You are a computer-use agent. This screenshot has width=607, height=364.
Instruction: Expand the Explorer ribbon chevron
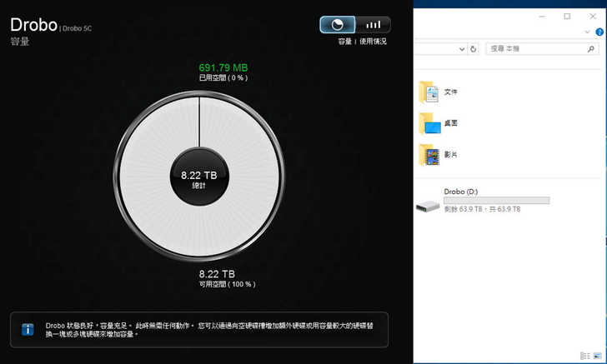(x=587, y=32)
